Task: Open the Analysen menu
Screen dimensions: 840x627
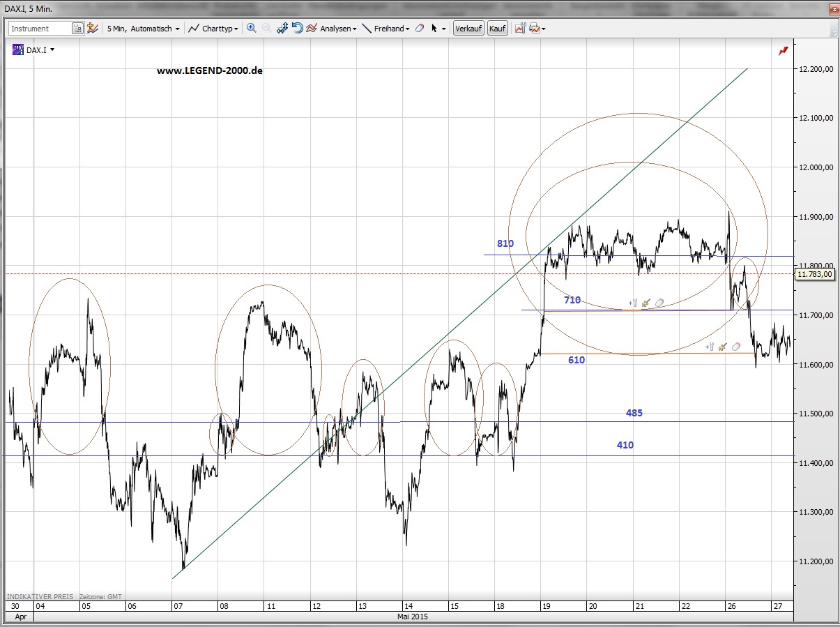Action: pyautogui.click(x=333, y=28)
